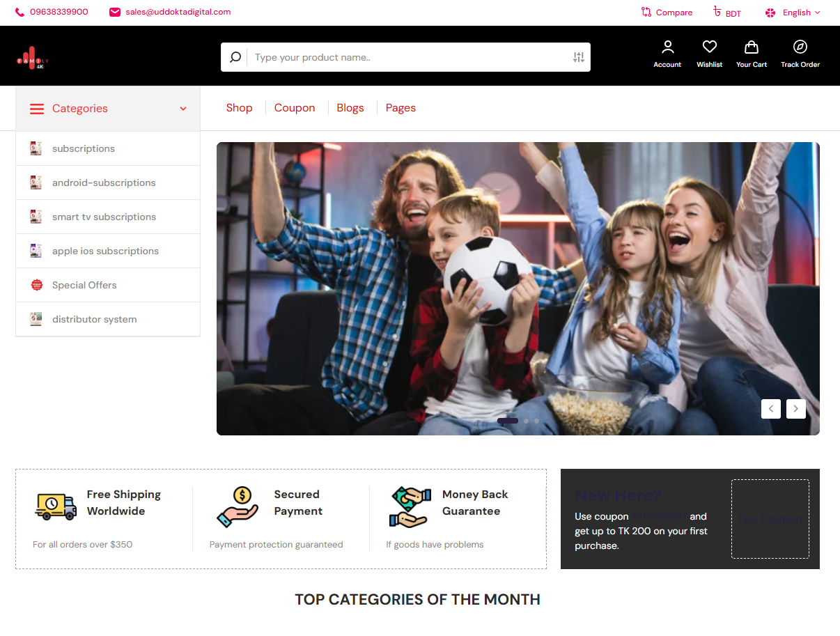The height and width of the screenshot is (636, 840).
Task: Open Special Offers category
Action: [84, 285]
